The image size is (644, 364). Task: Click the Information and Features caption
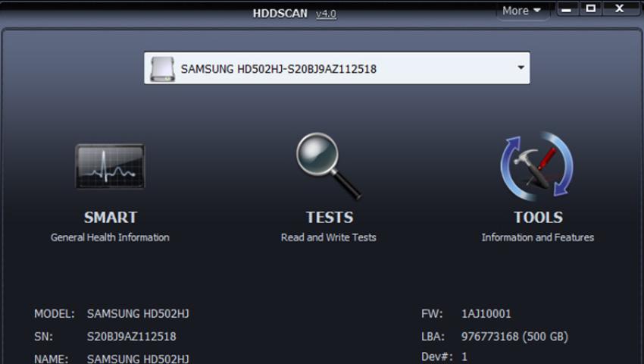click(x=537, y=237)
